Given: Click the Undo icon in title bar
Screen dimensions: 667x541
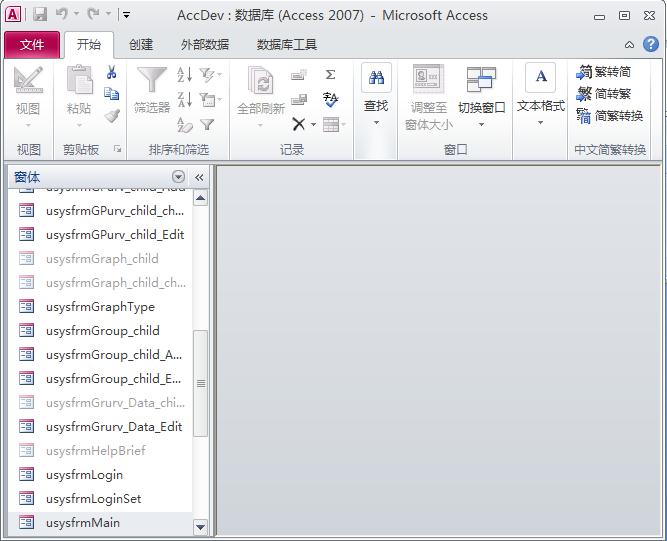Looking at the screenshot, I should pyautogui.click(x=62, y=14).
